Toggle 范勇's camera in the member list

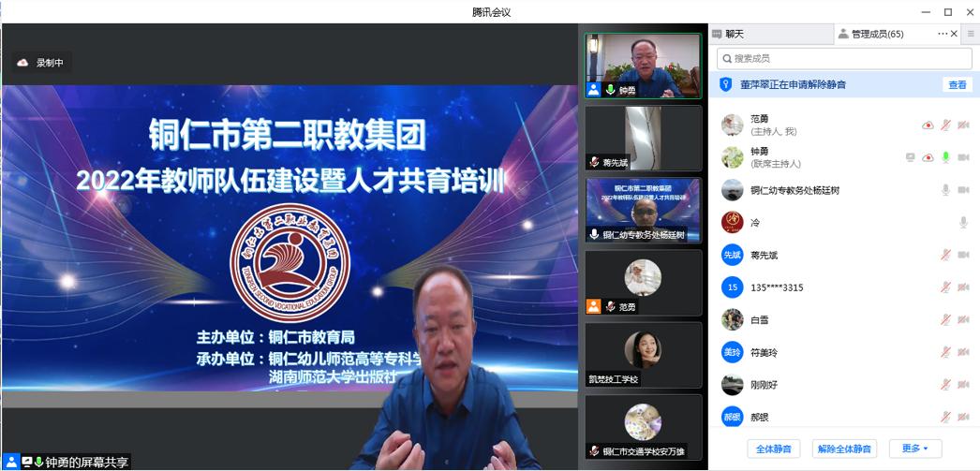963,125
